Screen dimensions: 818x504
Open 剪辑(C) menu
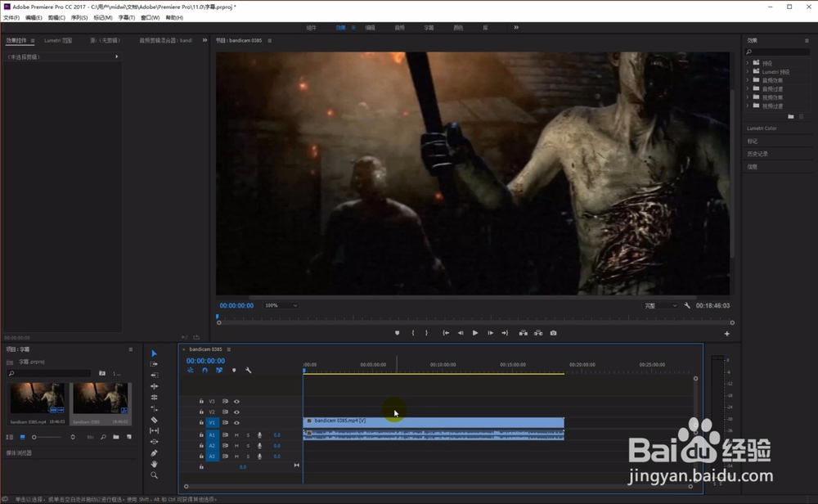coord(56,18)
